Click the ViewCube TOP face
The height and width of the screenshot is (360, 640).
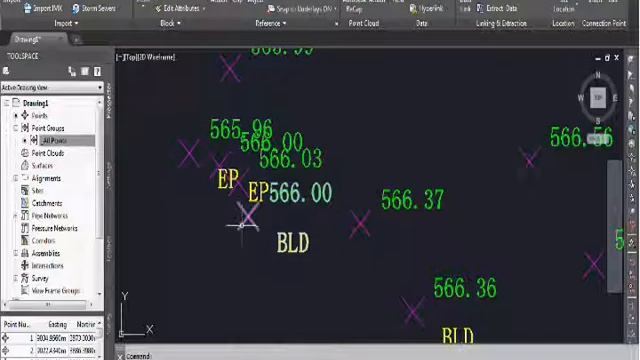[x=598, y=98]
